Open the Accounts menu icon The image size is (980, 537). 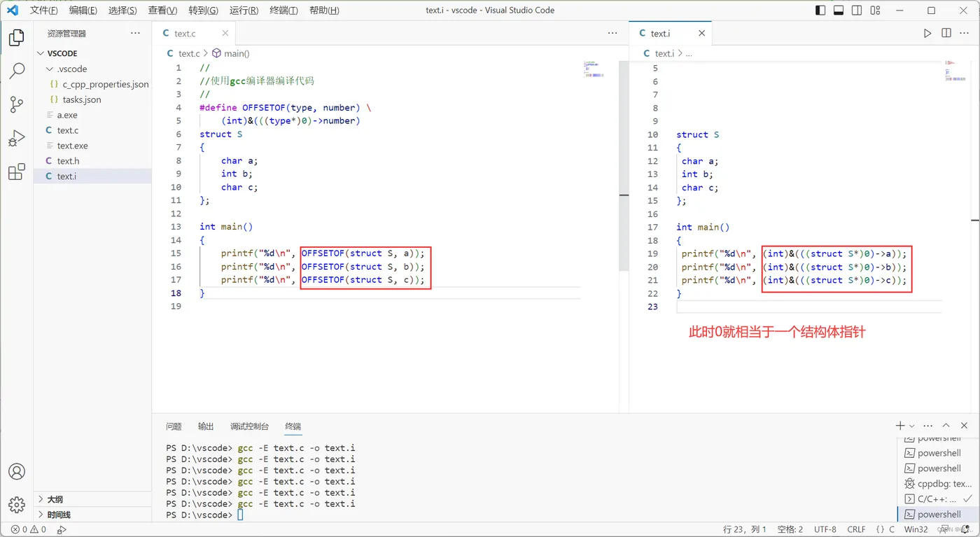pyautogui.click(x=17, y=471)
